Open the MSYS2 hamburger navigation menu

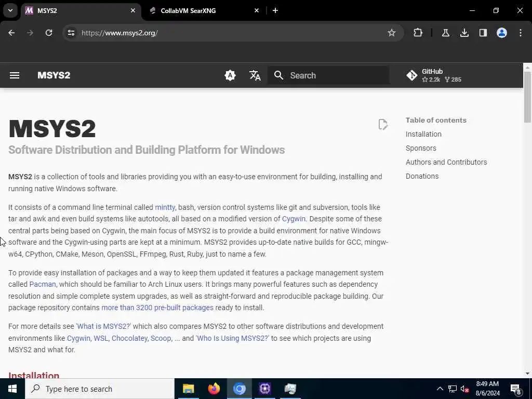[x=14, y=75]
